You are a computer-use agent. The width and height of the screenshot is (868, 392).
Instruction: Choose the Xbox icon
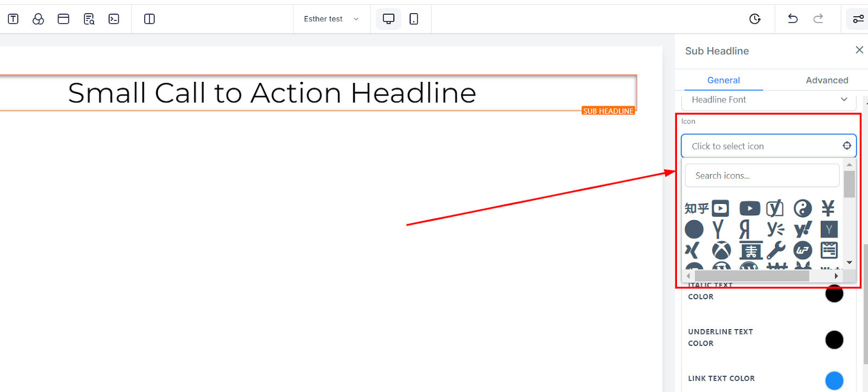(x=722, y=250)
